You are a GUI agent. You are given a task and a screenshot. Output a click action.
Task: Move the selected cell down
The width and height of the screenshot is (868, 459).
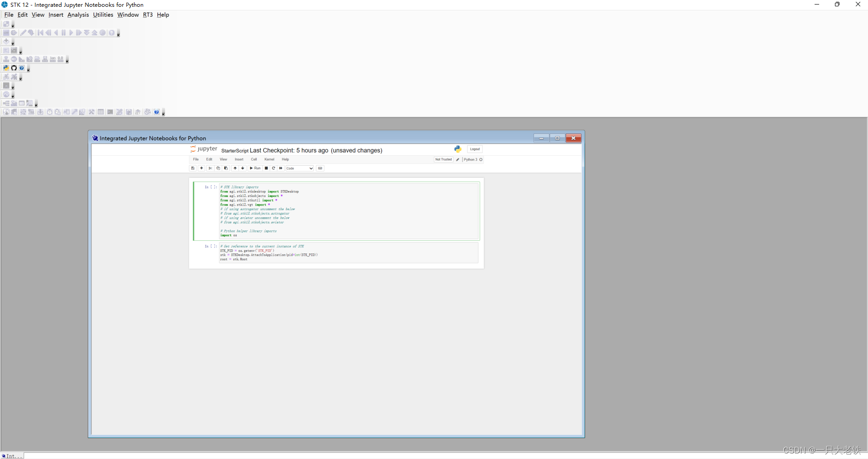click(x=243, y=168)
